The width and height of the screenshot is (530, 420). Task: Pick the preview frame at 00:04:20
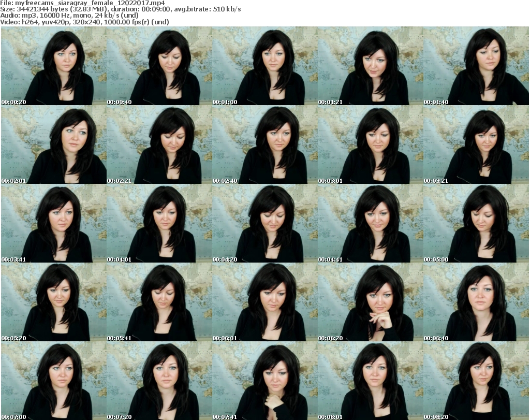pyautogui.click(x=264, y=224)
